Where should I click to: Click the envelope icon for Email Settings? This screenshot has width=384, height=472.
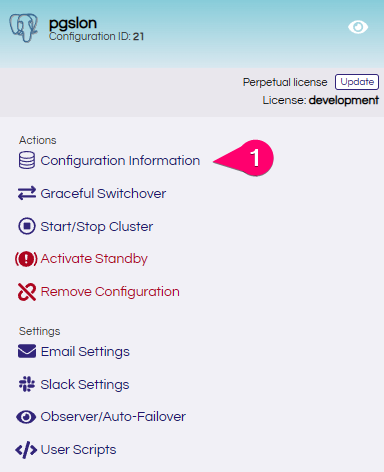coord(27,351)
